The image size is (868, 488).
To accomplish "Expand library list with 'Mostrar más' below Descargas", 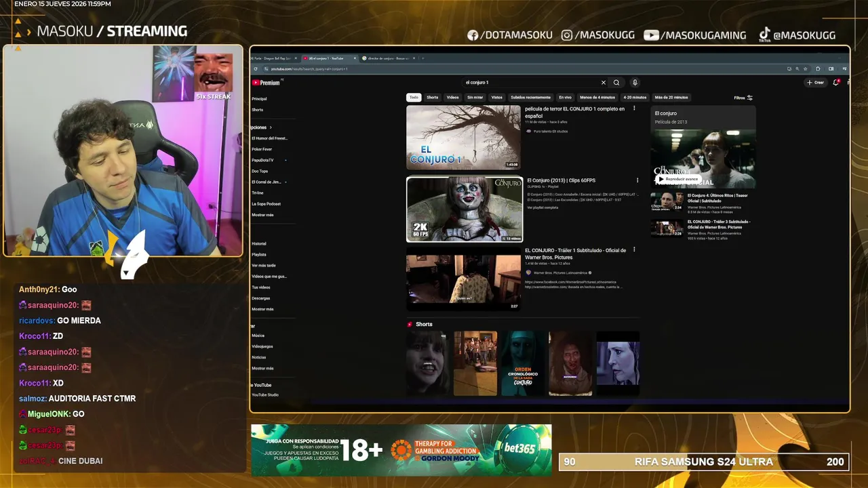I will click(263, 309).
